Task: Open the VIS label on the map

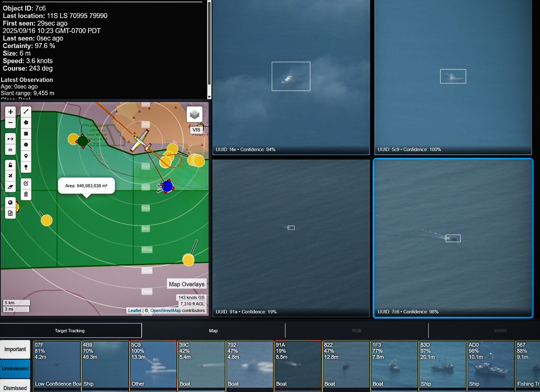Action: [x=196, y=130]
